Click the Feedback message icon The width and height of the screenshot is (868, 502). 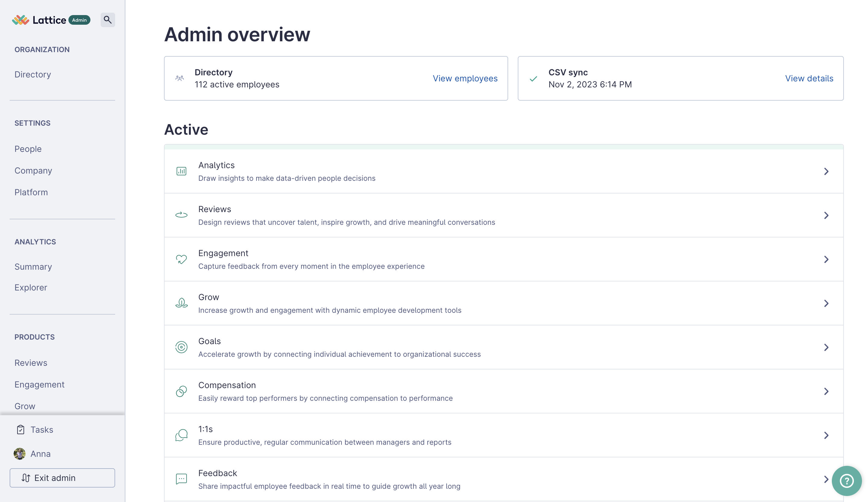pos(181,479)
